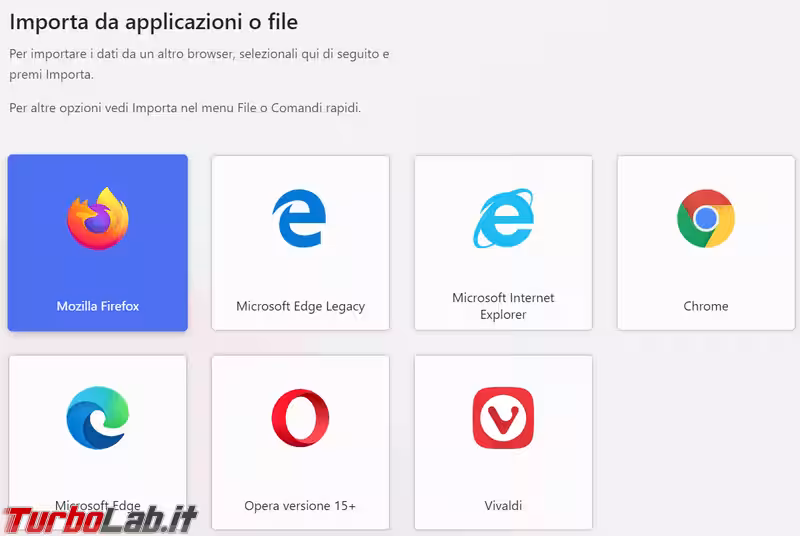Click the Mozilla Firefox logo icon
The width and height of the screenshot is (800, 536).
pyautogui.click(x=98, y=220)
